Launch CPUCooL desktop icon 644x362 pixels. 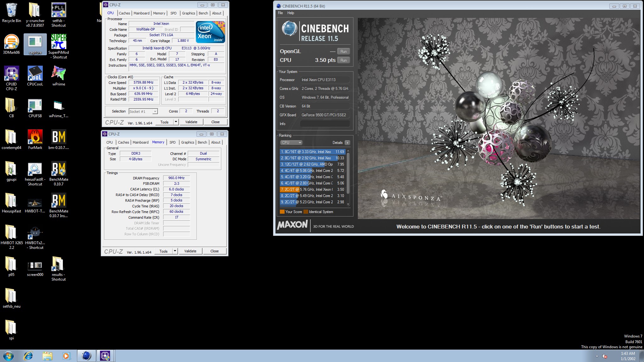35,76
